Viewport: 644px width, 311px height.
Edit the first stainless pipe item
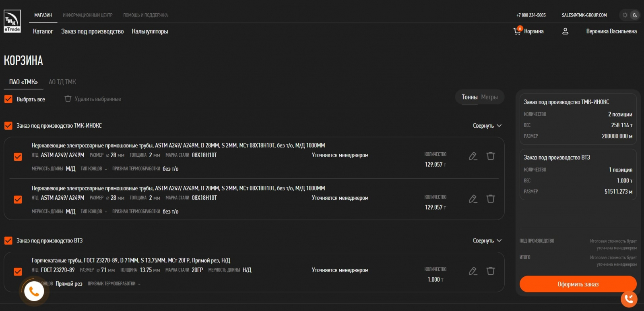pos(473,156)
